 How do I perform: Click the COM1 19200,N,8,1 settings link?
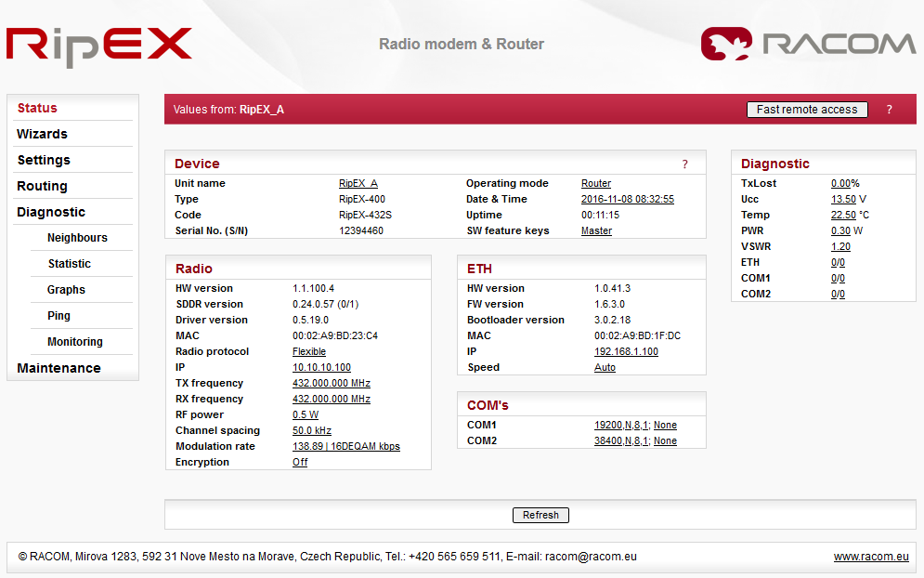click(621, 426)
